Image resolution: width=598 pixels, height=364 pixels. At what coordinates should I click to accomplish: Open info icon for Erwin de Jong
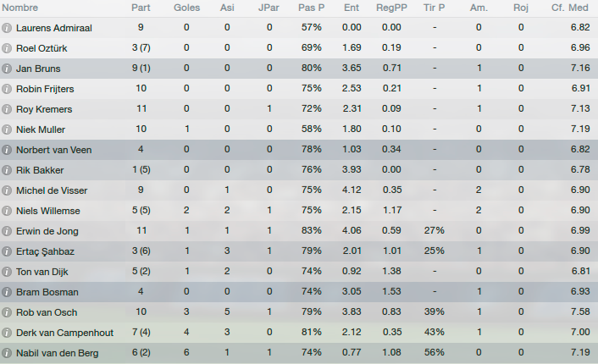click(x=7, y=231)
